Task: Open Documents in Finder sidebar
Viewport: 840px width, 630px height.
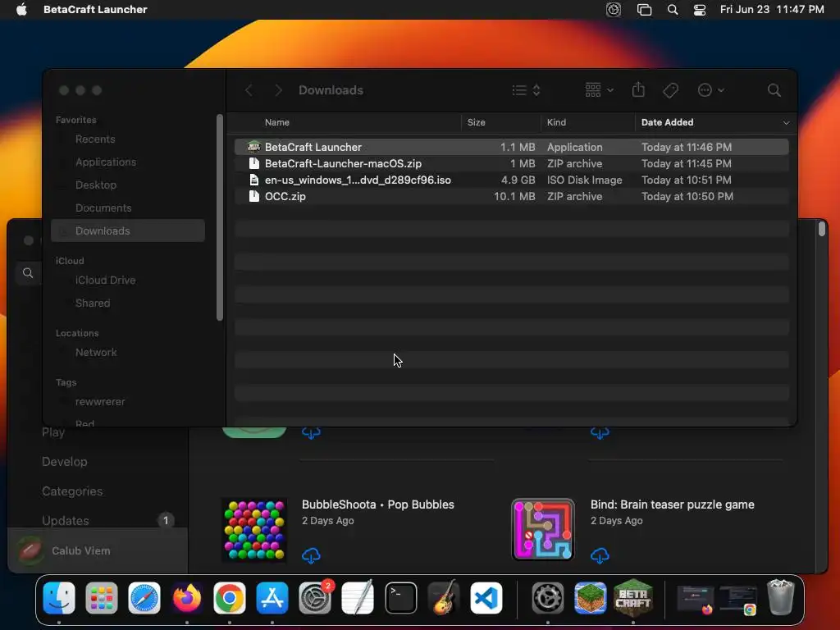Action: 103,208
